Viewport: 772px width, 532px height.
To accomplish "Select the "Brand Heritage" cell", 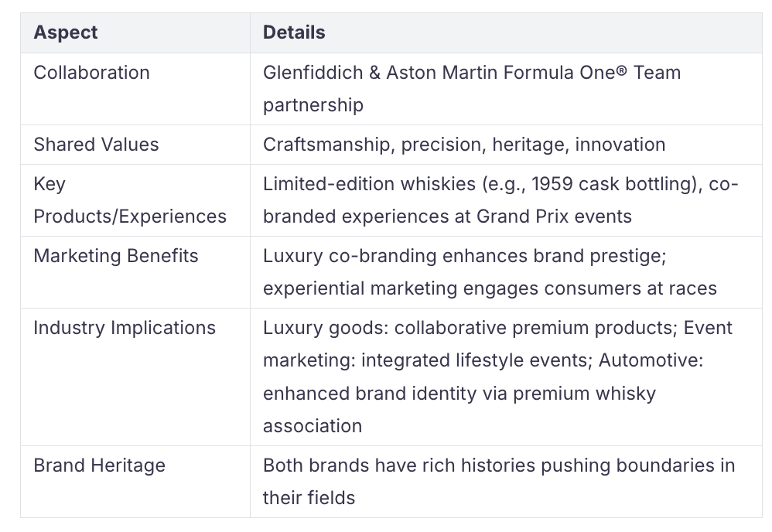I will 99,465.
